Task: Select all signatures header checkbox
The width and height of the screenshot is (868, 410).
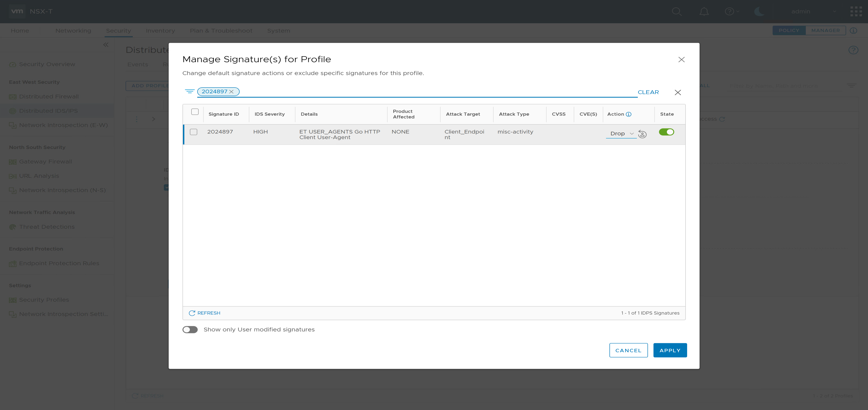Action: (x=195, y=112)
